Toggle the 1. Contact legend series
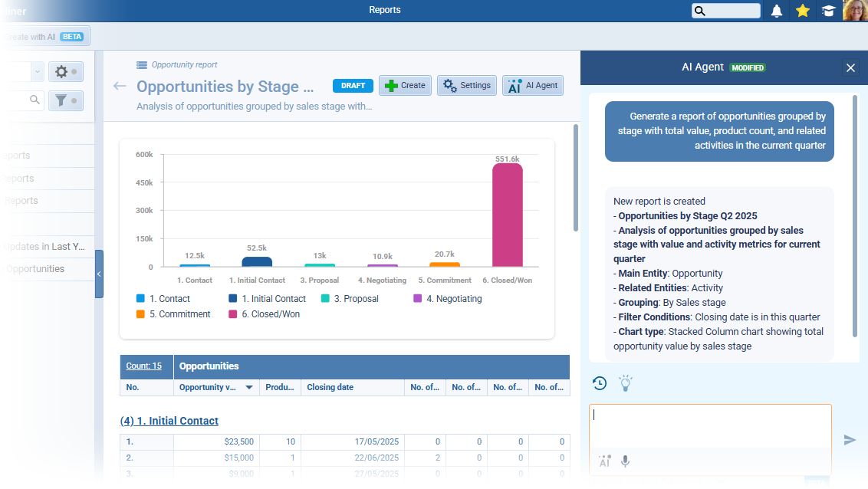 163,299
